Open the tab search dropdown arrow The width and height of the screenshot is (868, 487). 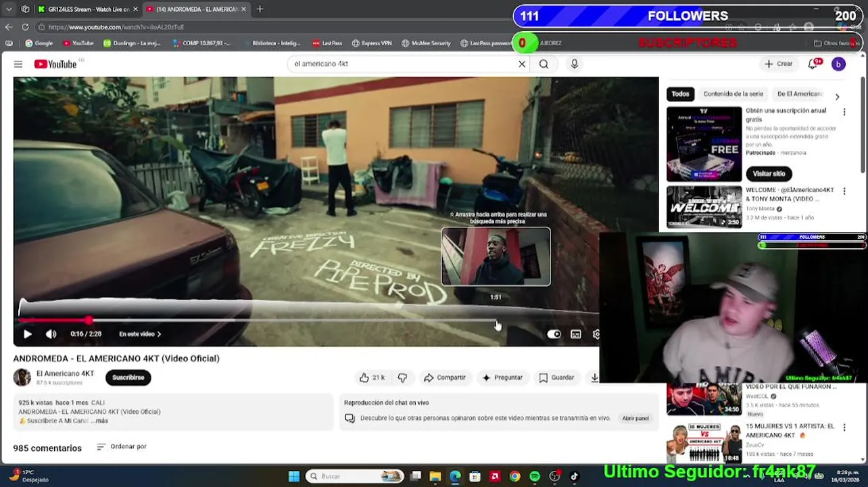point(9,9)
